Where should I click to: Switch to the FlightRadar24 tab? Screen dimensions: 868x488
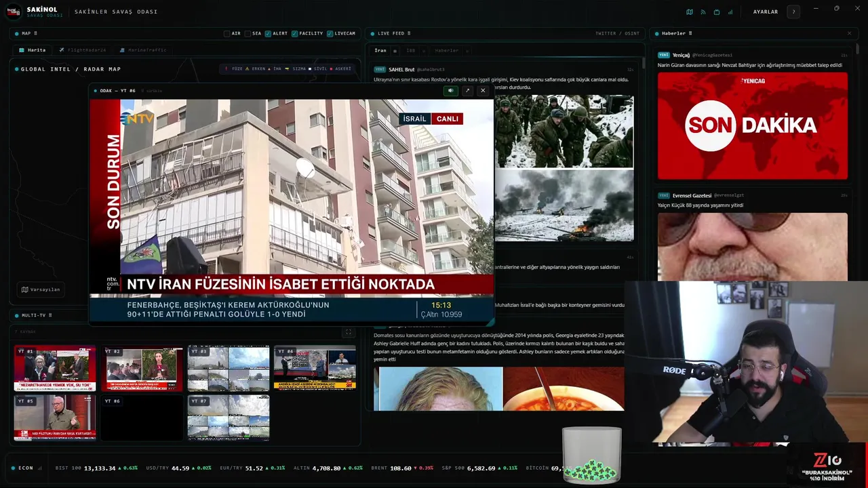point(82,50)
